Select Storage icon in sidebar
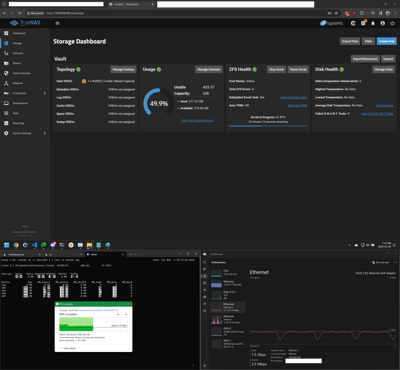Viewport: 400px width, 370px height. (x=6, y=43)
